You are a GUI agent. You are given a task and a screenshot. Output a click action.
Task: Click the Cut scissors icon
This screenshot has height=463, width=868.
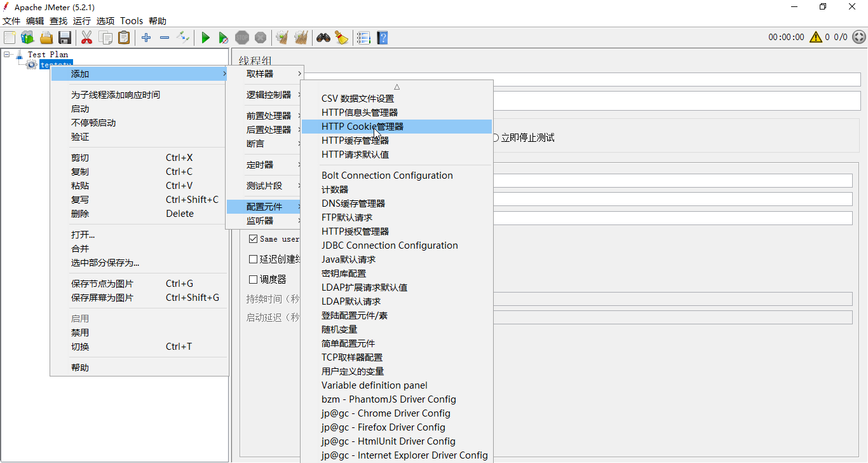pos(86,38)
